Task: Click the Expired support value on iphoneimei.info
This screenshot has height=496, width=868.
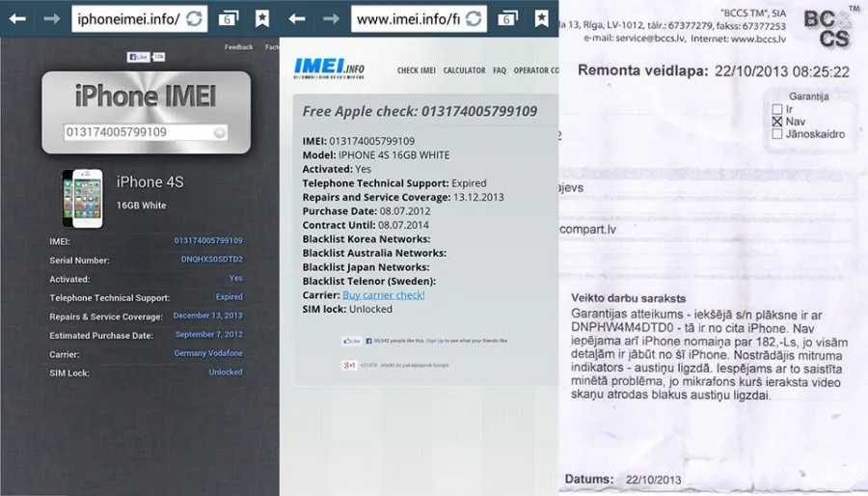Action: (230, 296)
